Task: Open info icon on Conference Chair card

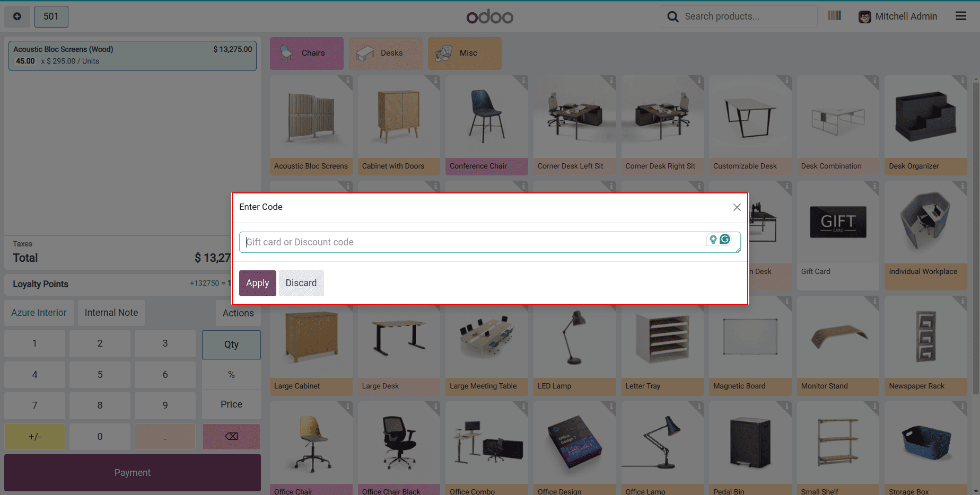Action: (523, 81)
